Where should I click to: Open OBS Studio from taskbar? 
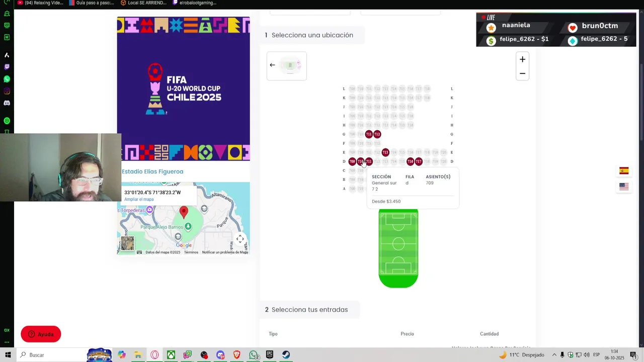pos(204,355)
